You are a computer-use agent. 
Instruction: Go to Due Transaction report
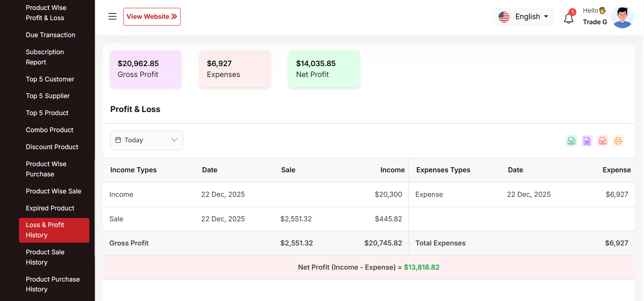[x=50, y=35]
